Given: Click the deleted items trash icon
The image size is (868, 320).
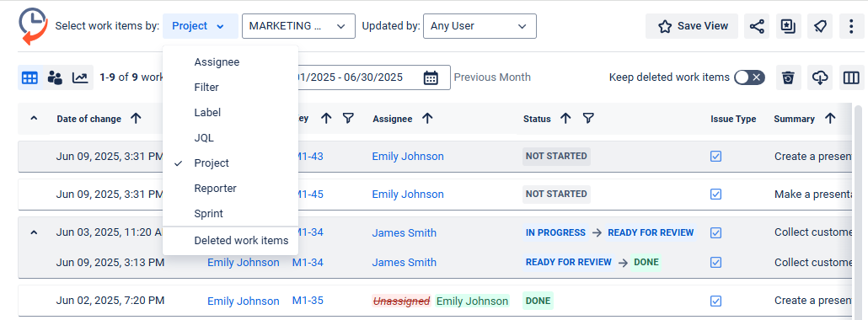Looking at the screenshot, I should click(x=788, y=77).
